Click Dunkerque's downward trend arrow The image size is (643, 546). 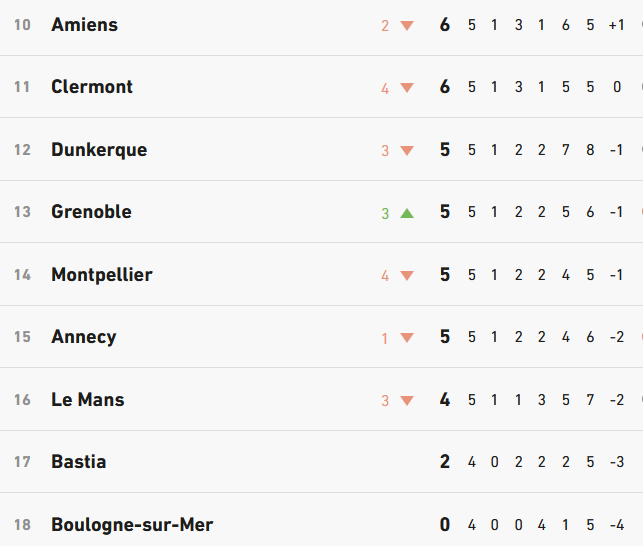[x=407, y=151]
